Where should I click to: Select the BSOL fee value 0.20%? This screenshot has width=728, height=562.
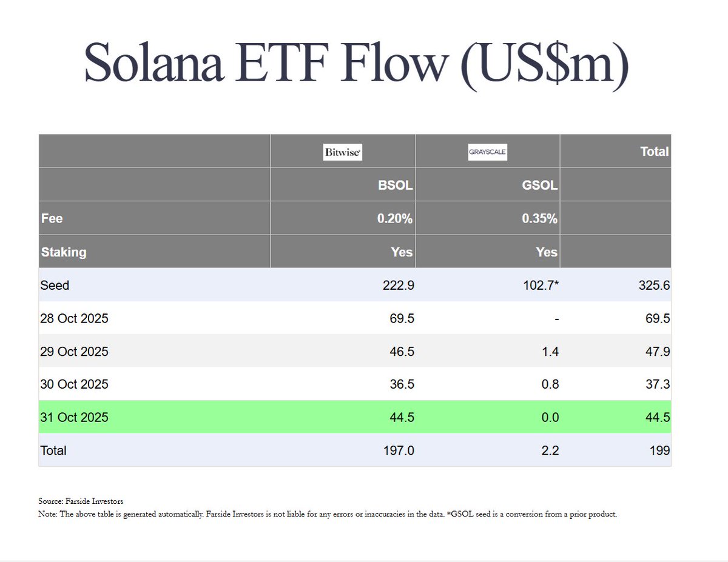395,219
